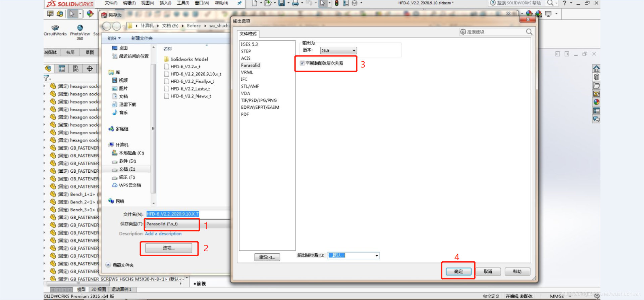This screenshot has width=644, height=300.
Task: Open the 帮助(H) menu
Action: (x=221, y=3)
